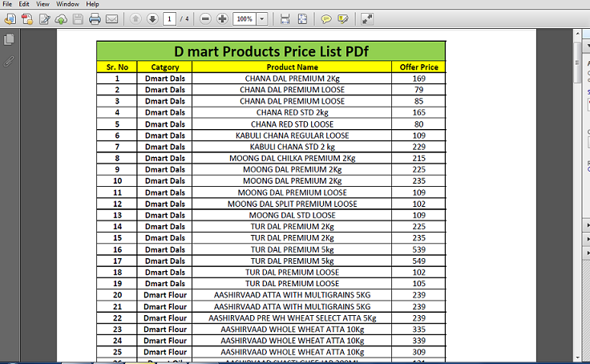Select 'TUR DAL PREMIUM LOOSE' in row 19
Image resolution: width=590 pixels, height=364 pixels.
(292, 284)
